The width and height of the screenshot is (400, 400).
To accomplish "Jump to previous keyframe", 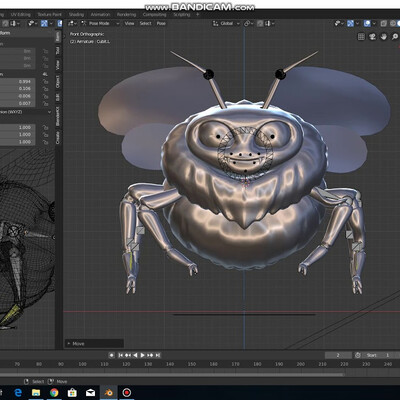I will coord(128,355).
